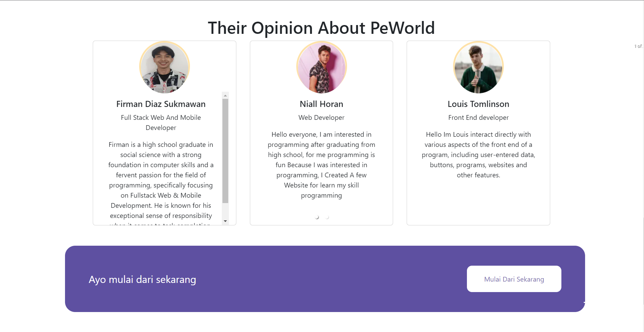This screenshot has width=644, height=332.
Task: Click the small marker at bottom-right of purple banner
Action: [584, 302]
